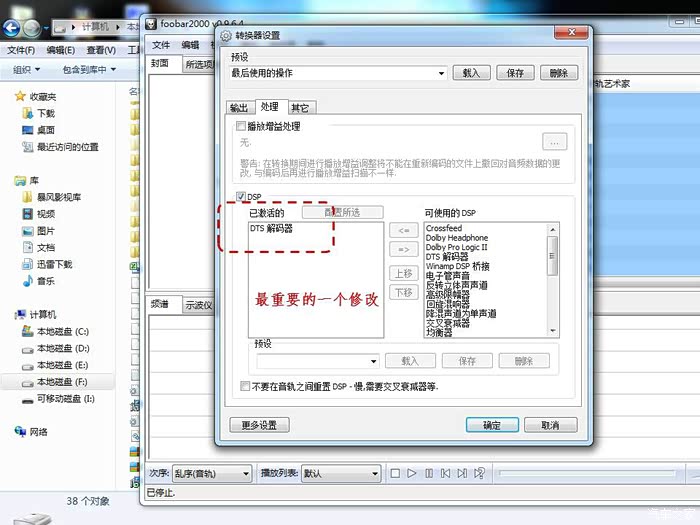
Task: Click scrollbar down arrow in 可使用的 DSP
Action: (553, 330)
